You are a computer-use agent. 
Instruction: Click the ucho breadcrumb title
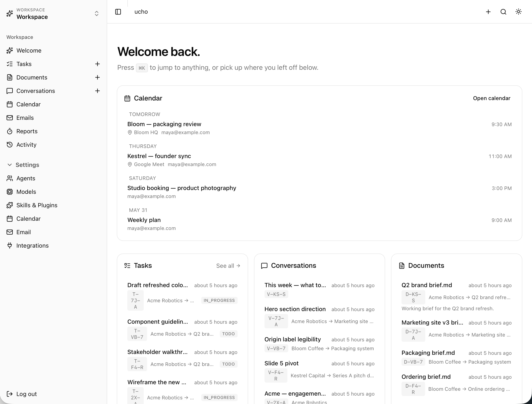(x=141, y=12)
